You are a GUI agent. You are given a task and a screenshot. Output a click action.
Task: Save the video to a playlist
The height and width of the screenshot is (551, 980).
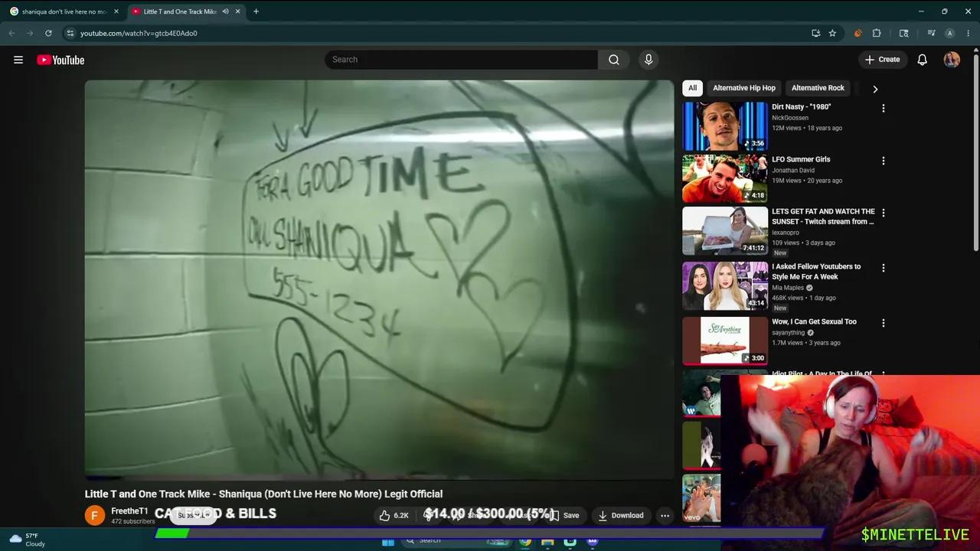coord(564,516)
